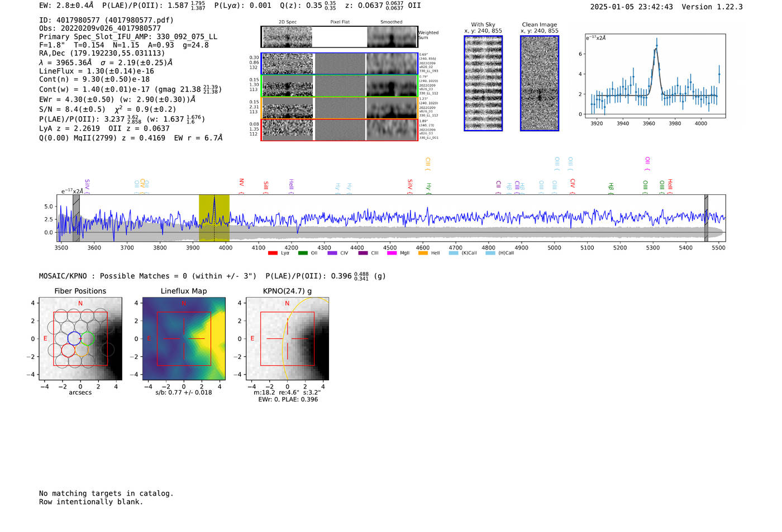Click the s/b: 0.77 +/- 0.018 caption
This screenshot has width=782, height=532.
point(184,392)
